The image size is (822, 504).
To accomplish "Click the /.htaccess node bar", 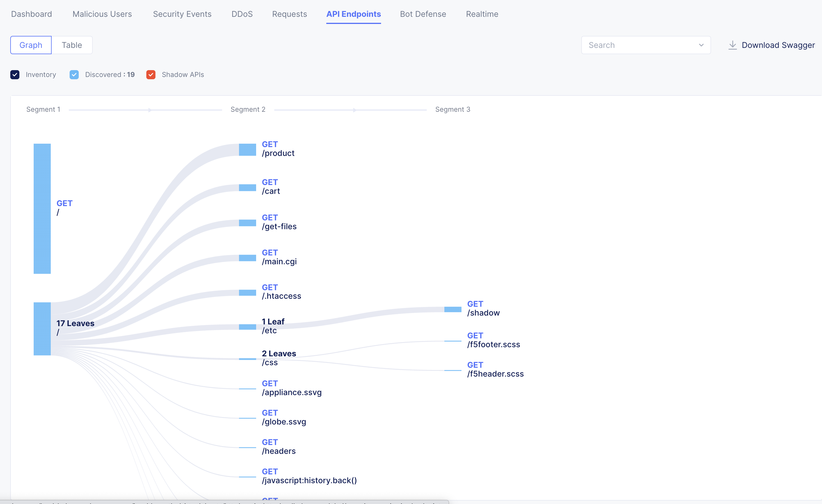I will click(247, 293).
